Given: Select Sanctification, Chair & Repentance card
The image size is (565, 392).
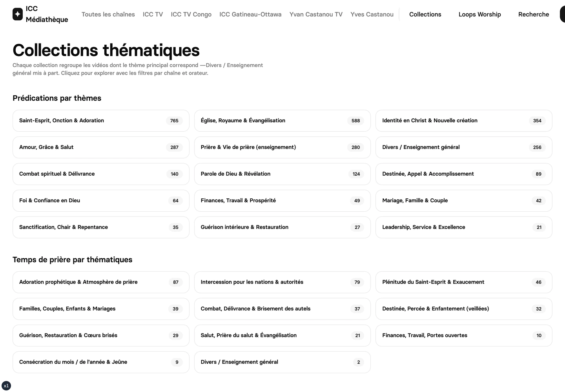Looking at the screenshot, I should [101, 227].
